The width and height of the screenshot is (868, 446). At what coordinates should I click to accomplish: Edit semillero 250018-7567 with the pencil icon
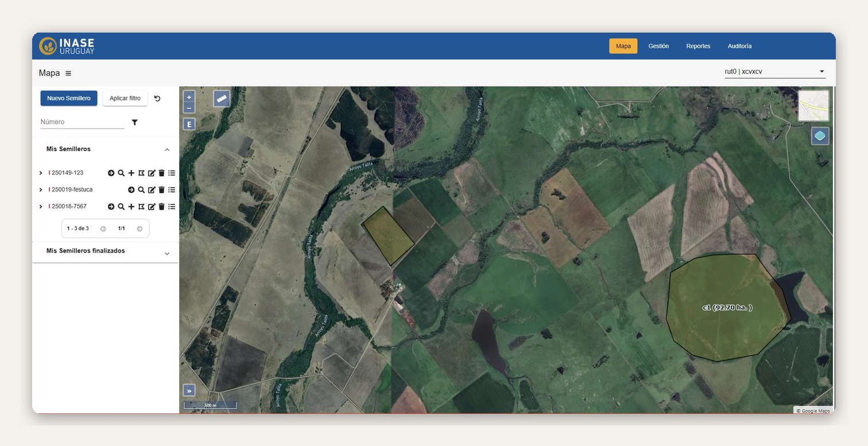152,207
